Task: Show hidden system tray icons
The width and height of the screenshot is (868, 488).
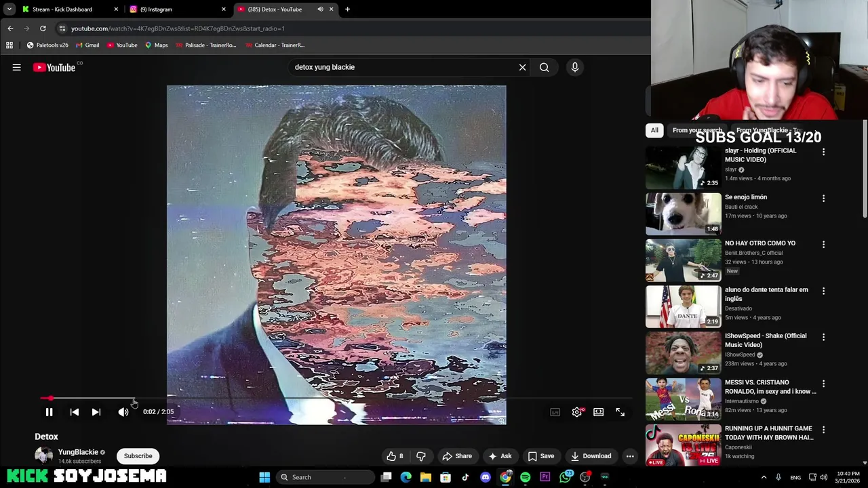Action: (764, 477)
